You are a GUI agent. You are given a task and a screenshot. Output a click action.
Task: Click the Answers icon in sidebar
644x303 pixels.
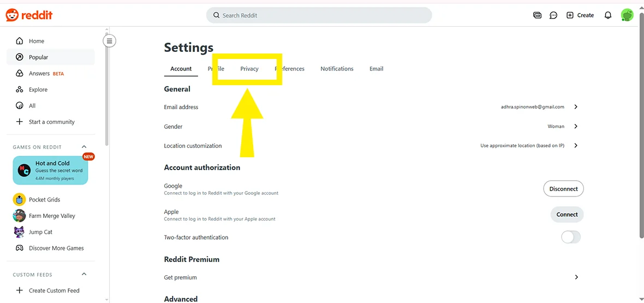click(x=19, y=74)
